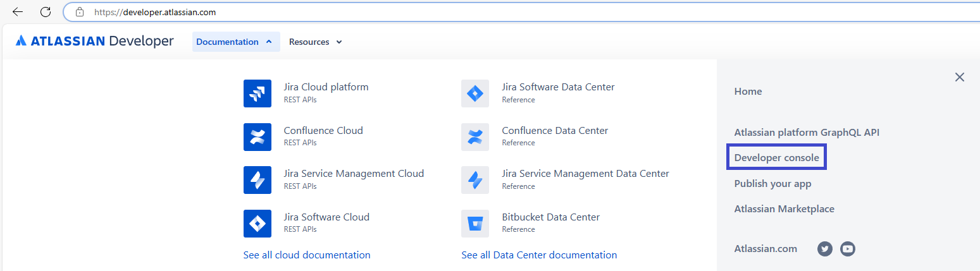Open See all cloud documentation link
The image size is (980, 271).
[307, 255]
